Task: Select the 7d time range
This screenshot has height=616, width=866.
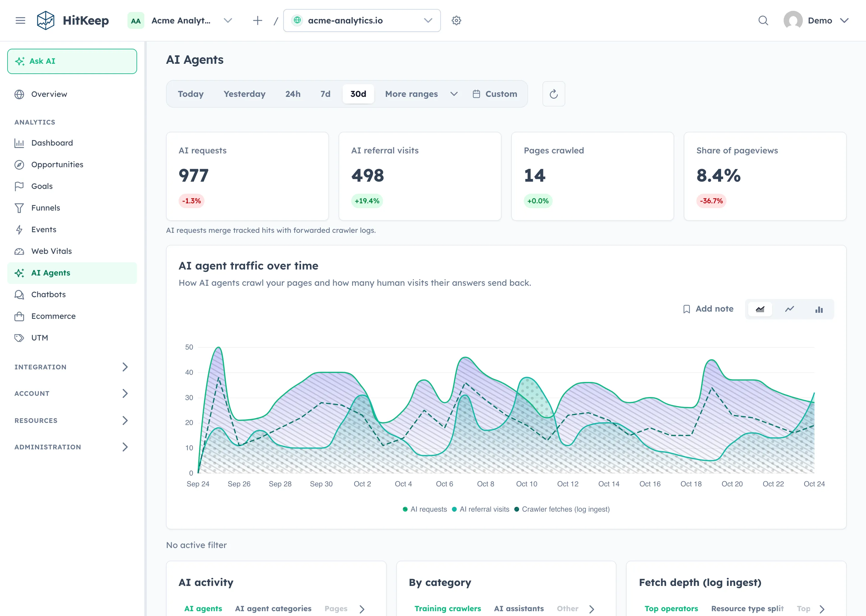Action: (325, 94)
